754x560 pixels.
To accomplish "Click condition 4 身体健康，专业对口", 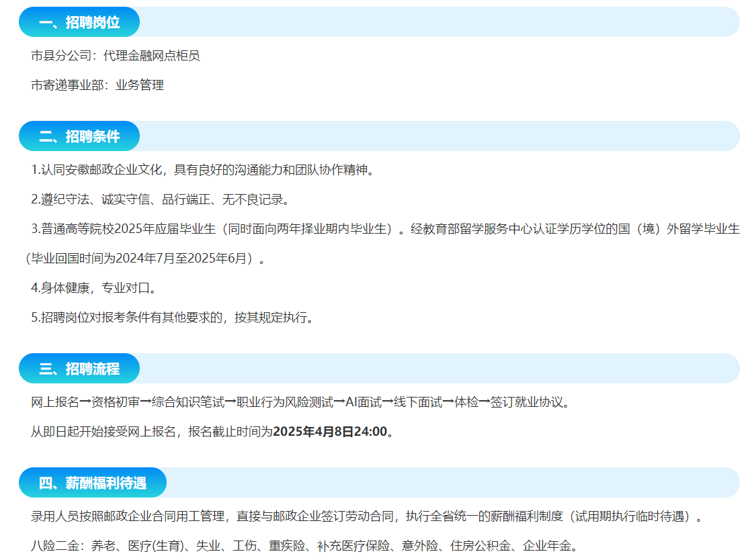I will coord(94,288).
